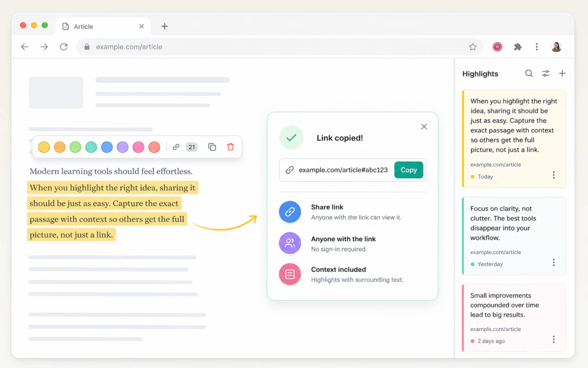Delete the highlight with the red trash icon
The height and width of the screenshot is (368, 588).
231,147
